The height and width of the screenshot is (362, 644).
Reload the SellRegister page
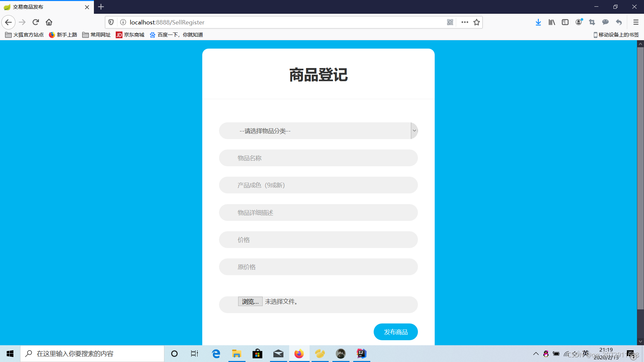36,22
